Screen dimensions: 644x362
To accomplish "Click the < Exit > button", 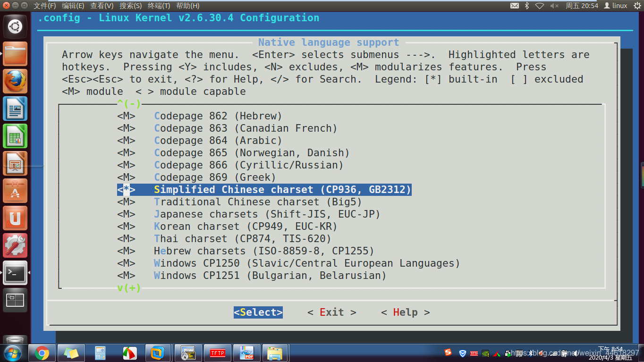I will [x=332, y=312].
